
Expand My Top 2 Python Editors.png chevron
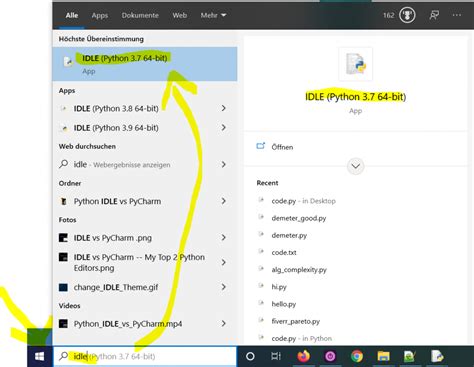click(224, 262)
